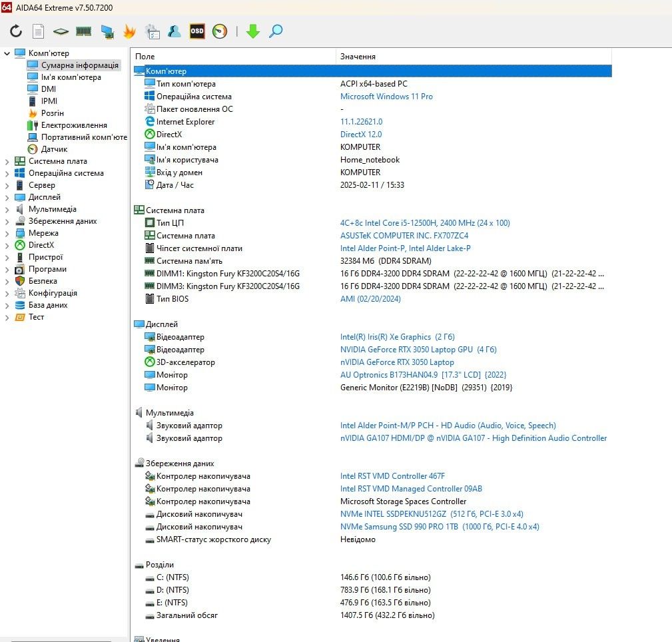Open the OSD panel icon
Image resolution: width=672 pixels, height=642 pixels.
tap(197, 31)
